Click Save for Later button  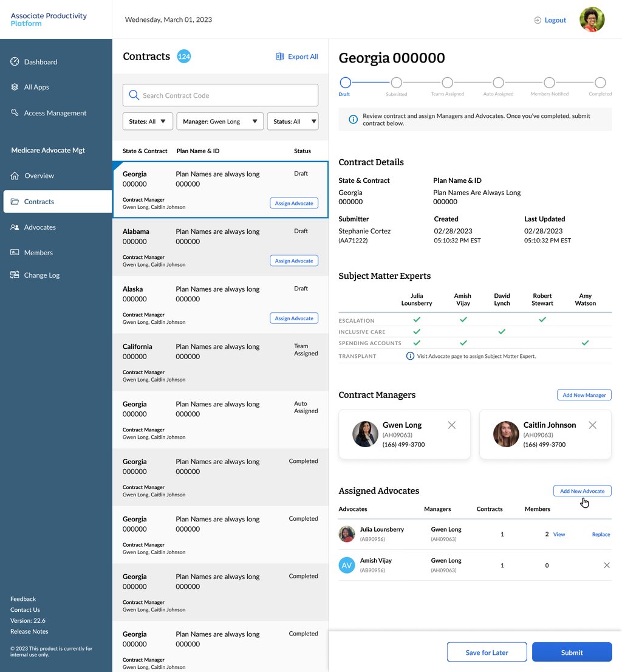coord(487,653)
